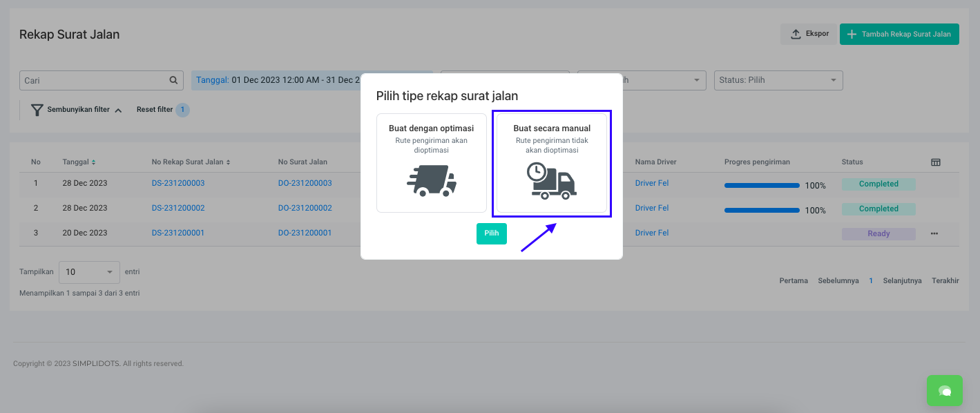Click the 100% progress bar of row 1

tap(762, 185)
